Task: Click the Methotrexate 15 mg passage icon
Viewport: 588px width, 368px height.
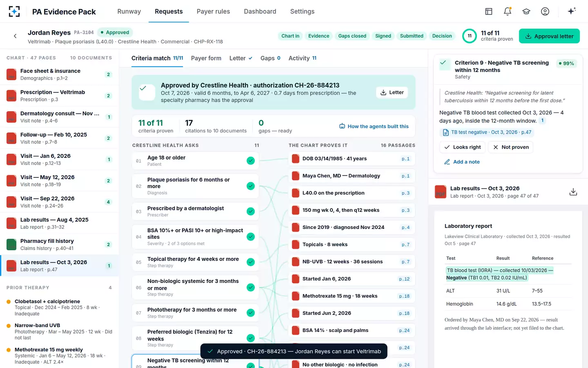Action: (296, 296)
